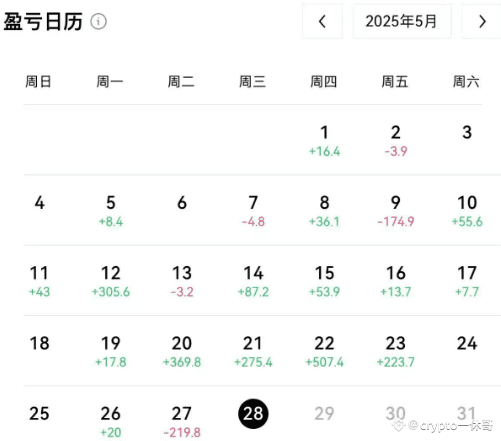The image size is (501, 441).
Task: Select May 21 showing +275.4
Action: (x=253, y=352)
